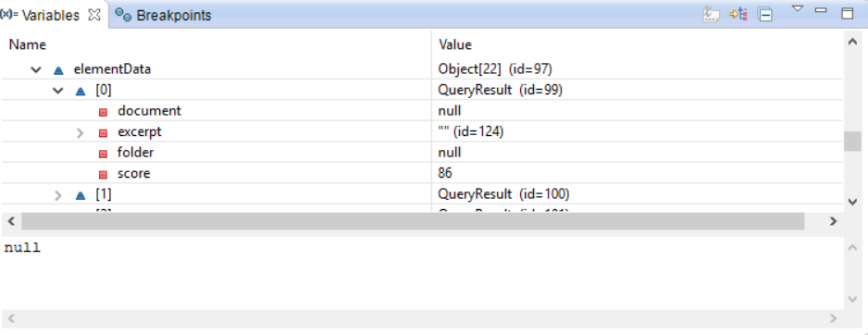868x335 pixels.
Task: Expand the excerpt field
Action: tap(80, 132)
